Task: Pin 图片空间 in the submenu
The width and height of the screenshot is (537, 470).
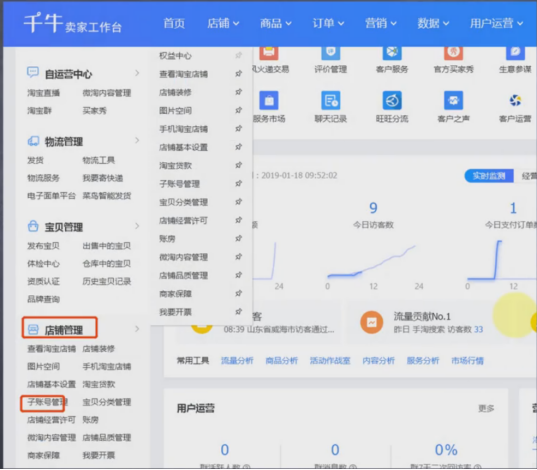Action: click(239, 110)
